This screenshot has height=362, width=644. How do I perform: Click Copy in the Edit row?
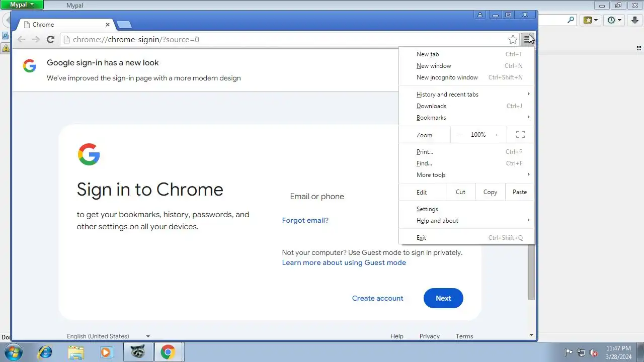490,192
